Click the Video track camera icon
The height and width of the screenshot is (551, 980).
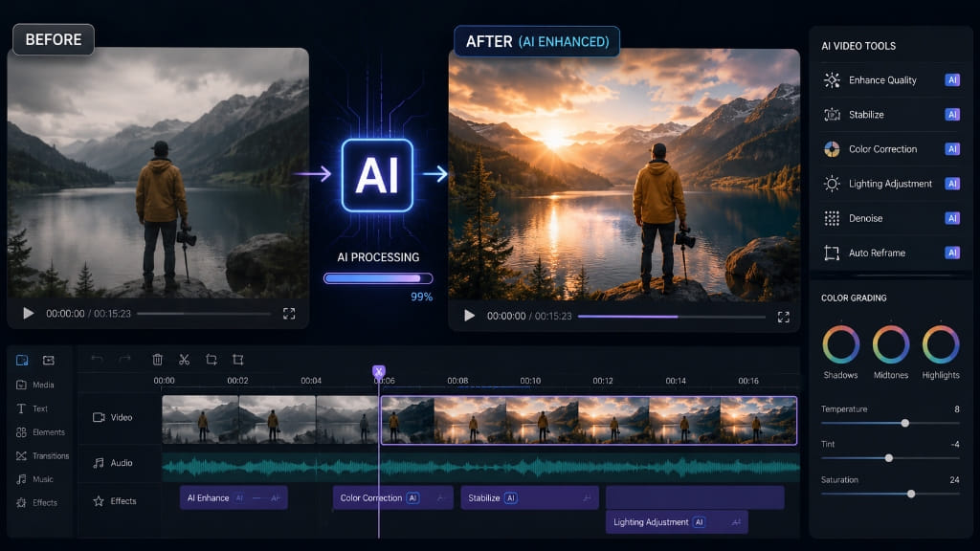[99, 417]
